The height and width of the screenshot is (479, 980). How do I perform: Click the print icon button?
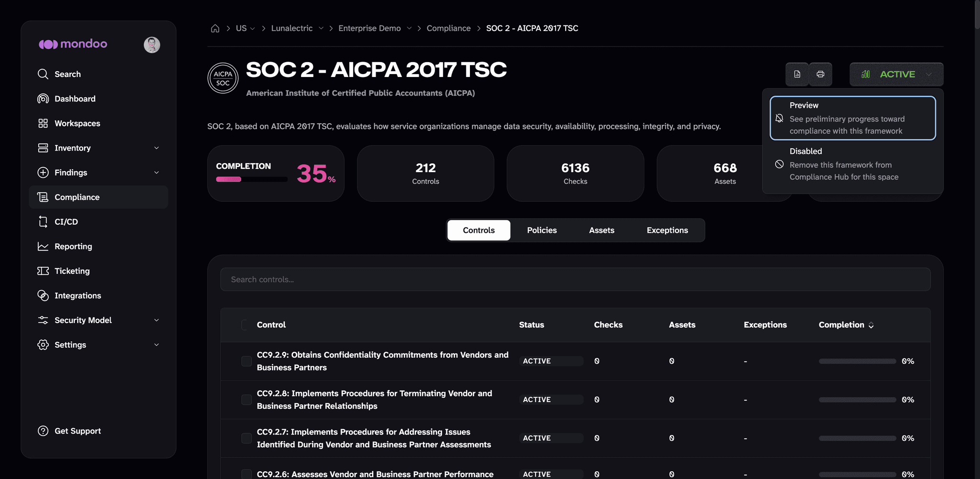point(821,74)
